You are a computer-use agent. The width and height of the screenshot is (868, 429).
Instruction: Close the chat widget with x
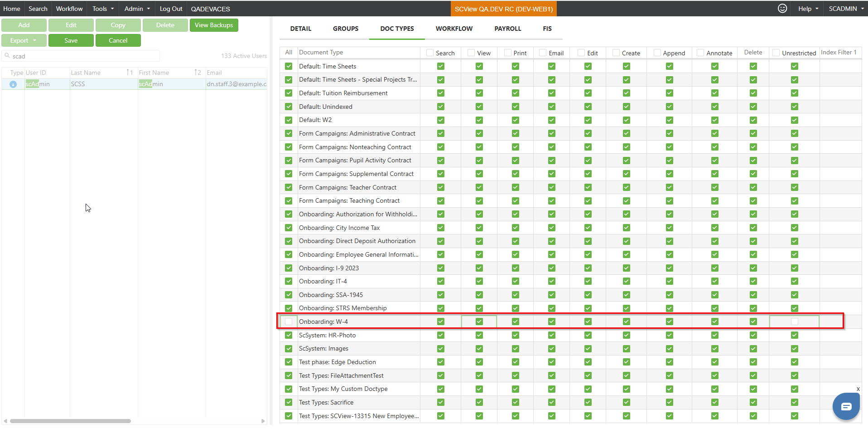(858, 389)
